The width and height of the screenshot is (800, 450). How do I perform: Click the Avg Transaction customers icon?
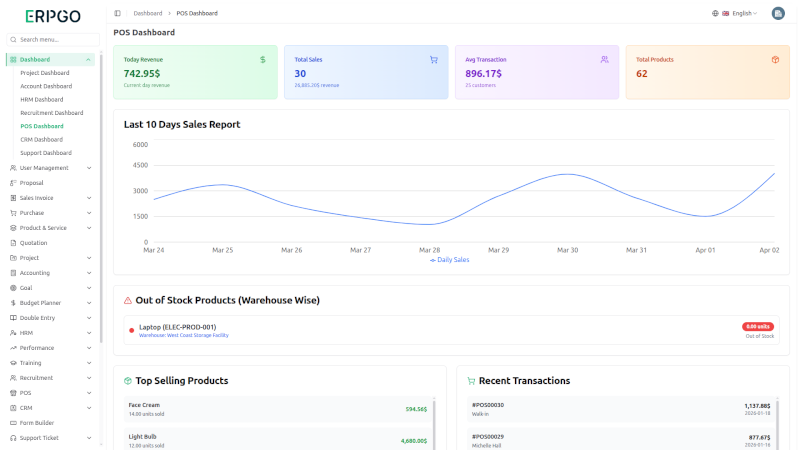(604, 60)
